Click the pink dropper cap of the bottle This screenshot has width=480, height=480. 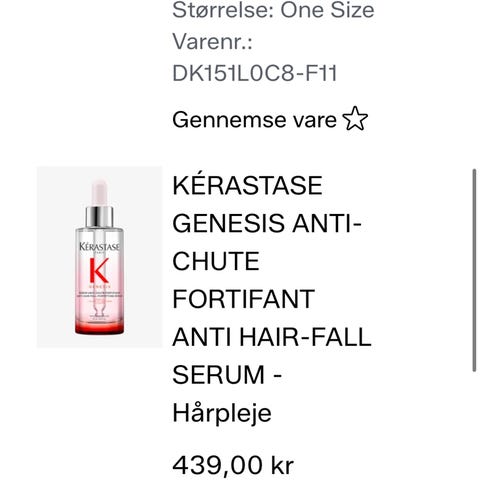[99, 193]
